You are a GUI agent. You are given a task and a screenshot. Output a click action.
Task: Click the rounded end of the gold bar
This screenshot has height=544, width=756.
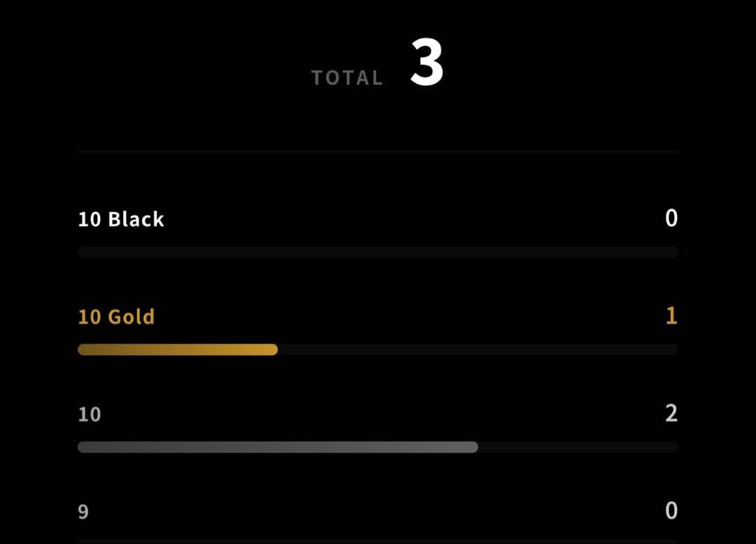point(273,349)
